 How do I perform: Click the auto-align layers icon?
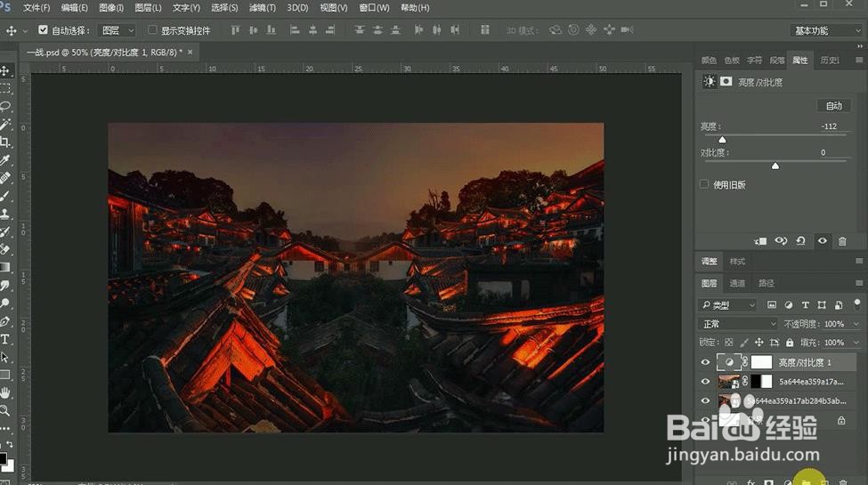pos(485,30)
